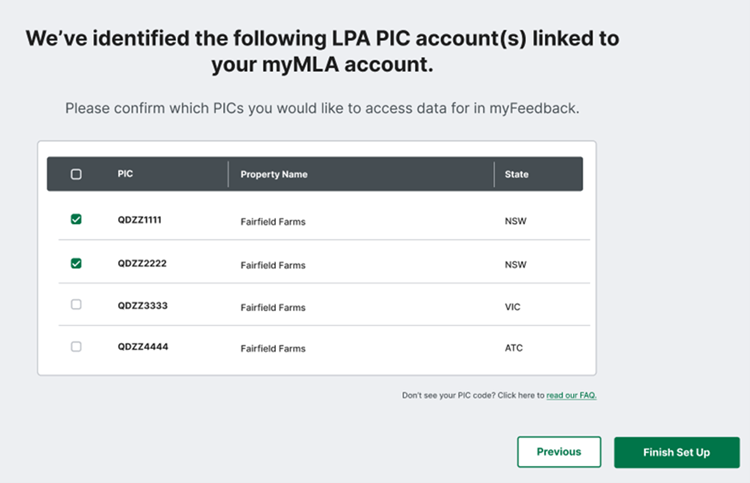Uncheck the QDZZ1111 PIC checkbox

click(x=76, y=219)
